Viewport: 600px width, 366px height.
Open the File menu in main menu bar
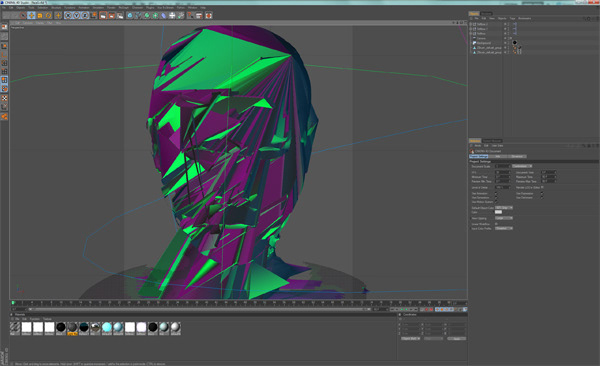(x=4, y=7)
